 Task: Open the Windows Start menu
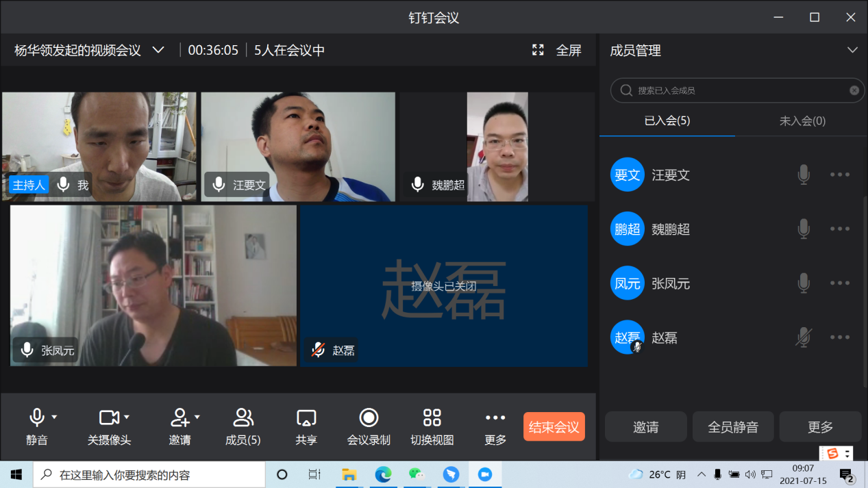16,474
